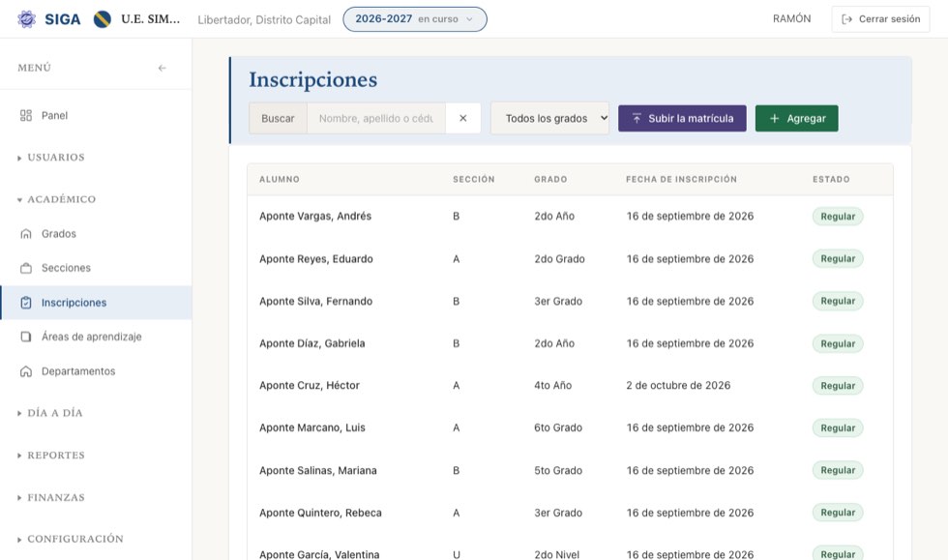Click the Buscar label button

(279, 119)
